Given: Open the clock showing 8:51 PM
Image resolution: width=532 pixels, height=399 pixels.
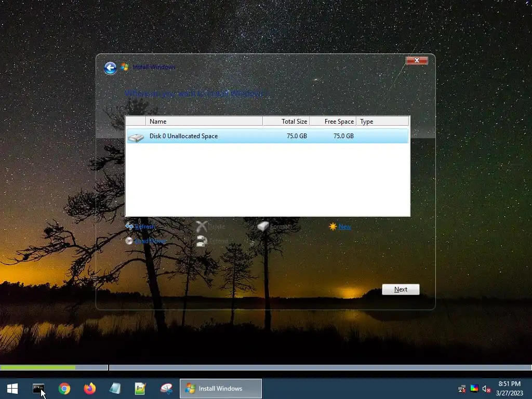Looking at the screenshot, I should tap(510, 389).
